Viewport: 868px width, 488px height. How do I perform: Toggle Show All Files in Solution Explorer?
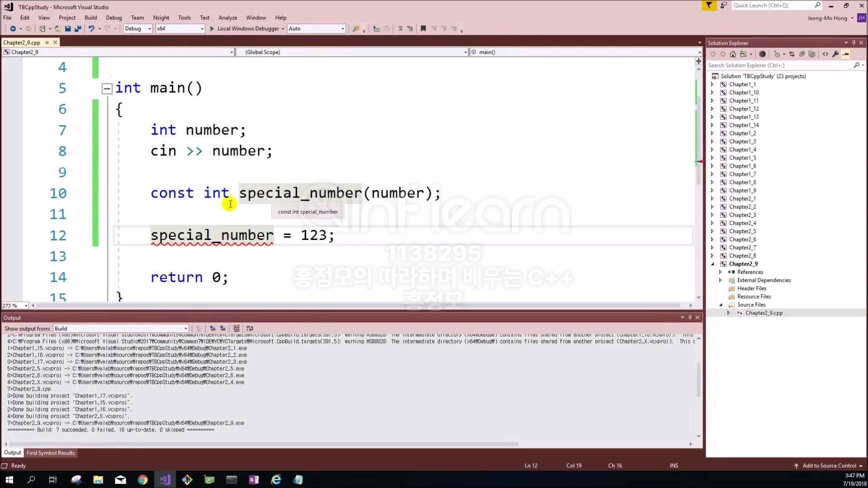point(812,54)
